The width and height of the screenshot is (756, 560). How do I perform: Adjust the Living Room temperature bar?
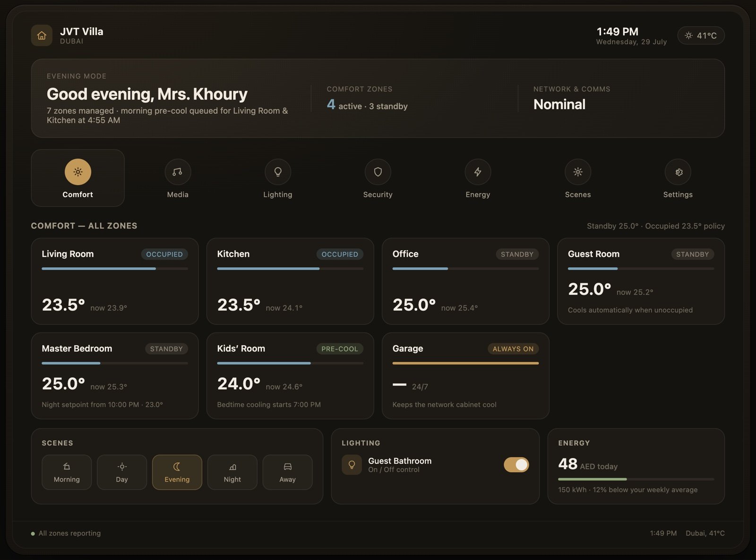115,269
